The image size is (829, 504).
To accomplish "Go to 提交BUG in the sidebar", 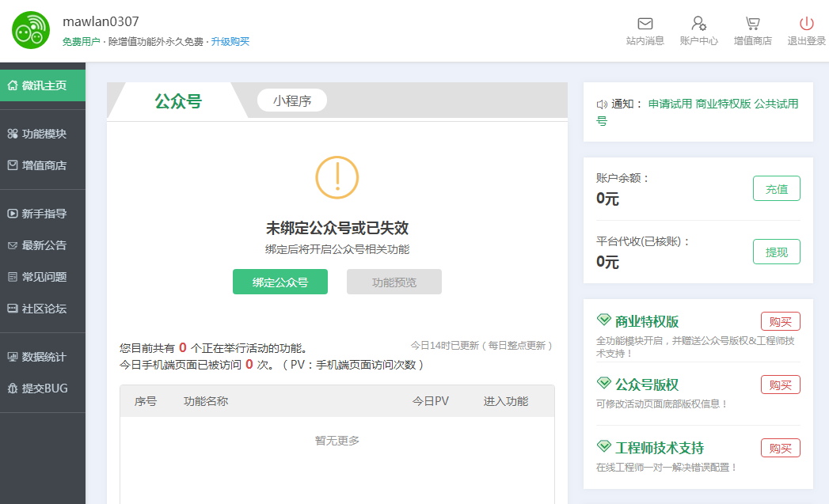I will pos(43,388).
